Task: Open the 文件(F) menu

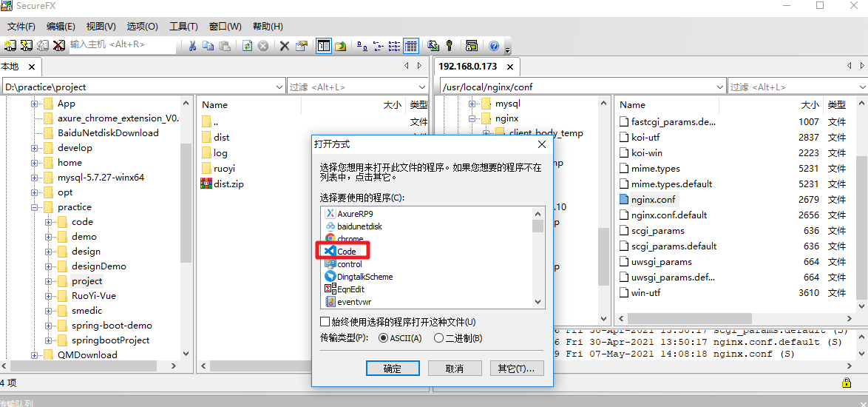Action: click(x=21, y=26)
